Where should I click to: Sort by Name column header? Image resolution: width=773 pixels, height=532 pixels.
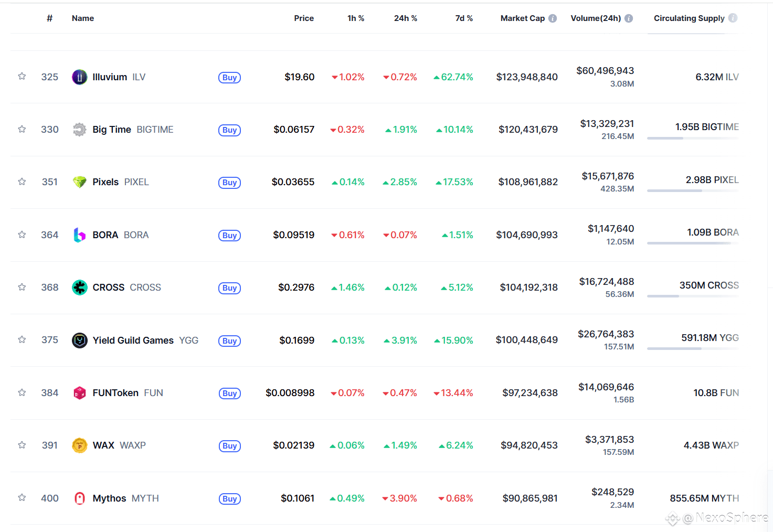(x=83, y=18)
